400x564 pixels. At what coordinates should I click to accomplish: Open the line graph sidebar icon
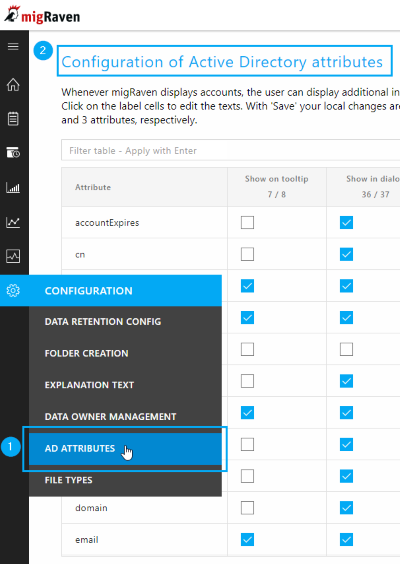pyautogui.click(x=13, y=222)
